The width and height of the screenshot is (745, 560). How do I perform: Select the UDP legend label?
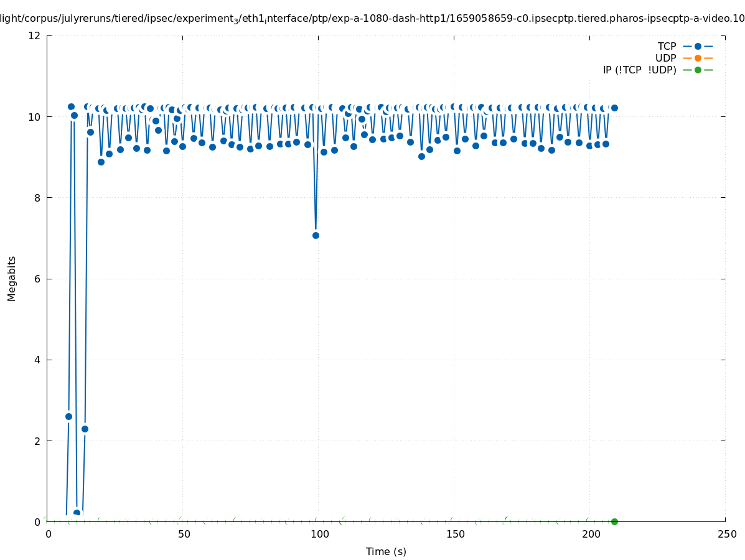[x=665, y=58]
